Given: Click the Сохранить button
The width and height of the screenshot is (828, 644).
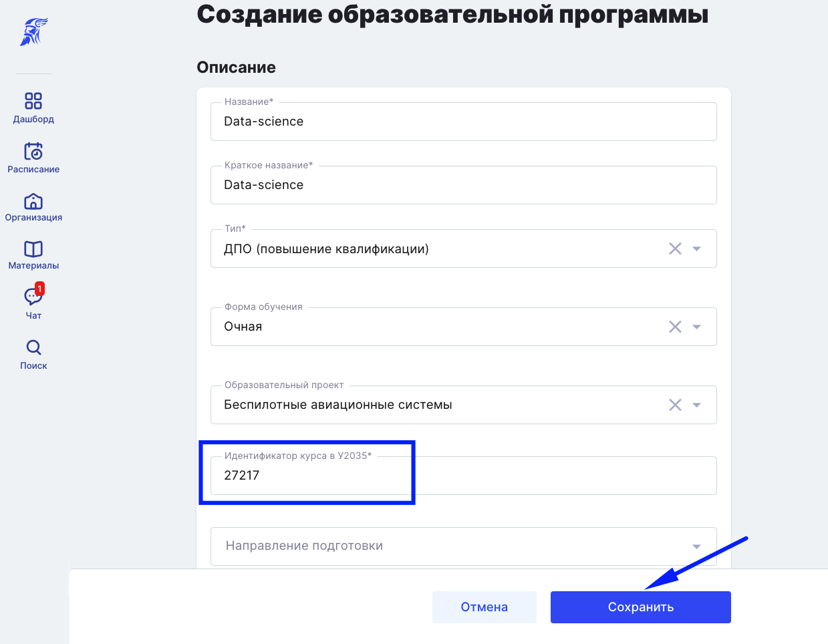Looking at the screenshot, I should (640, 607).
